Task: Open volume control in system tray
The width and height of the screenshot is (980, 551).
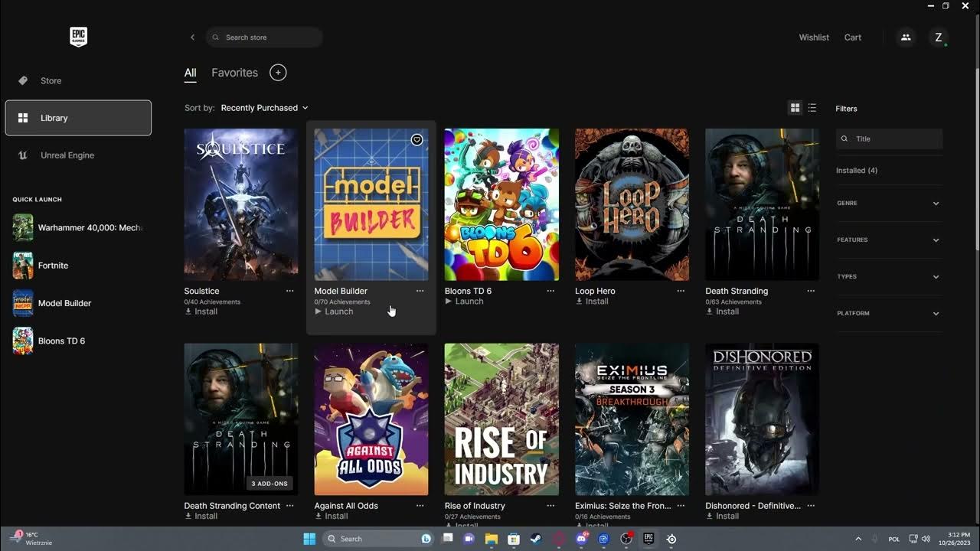Action: (x=926, y=539)
